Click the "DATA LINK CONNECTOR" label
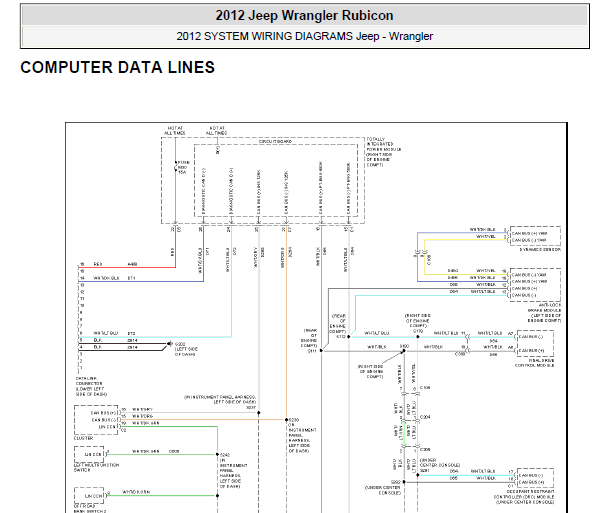The height and width of the screenshot is (513, 604). click(91, 386)
